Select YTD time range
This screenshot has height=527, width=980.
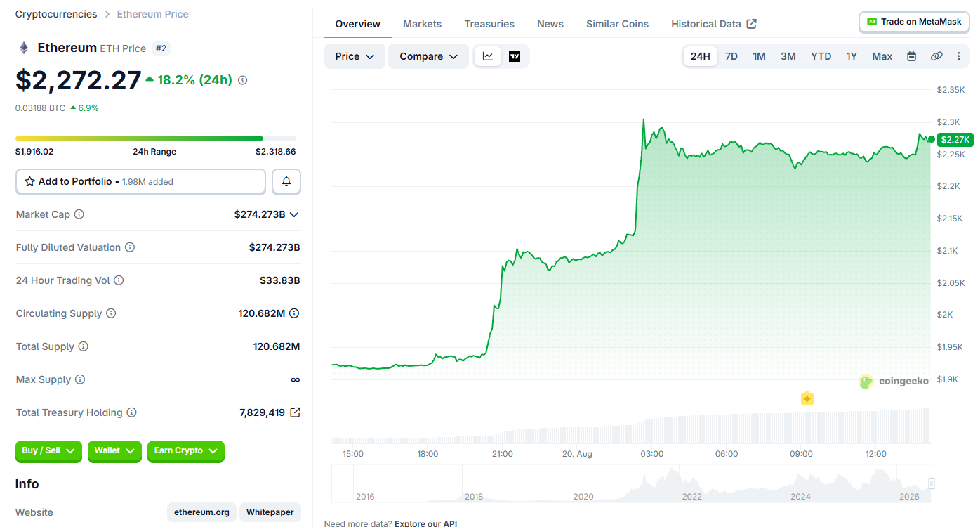click(x=821, y=56)
